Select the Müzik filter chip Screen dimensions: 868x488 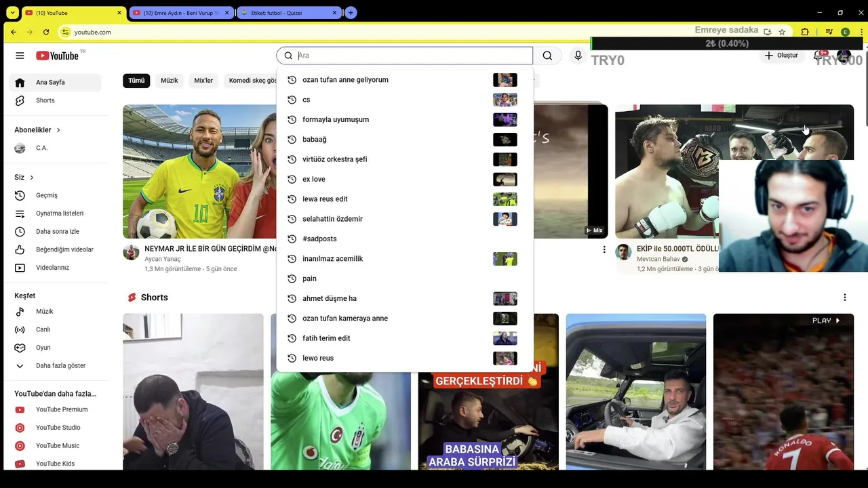point(170,81)
